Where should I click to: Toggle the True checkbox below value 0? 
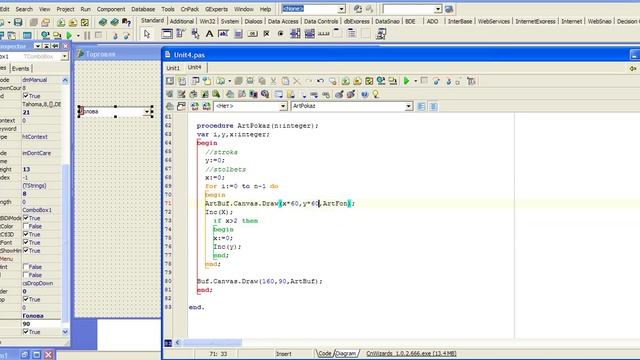(26, 299)
